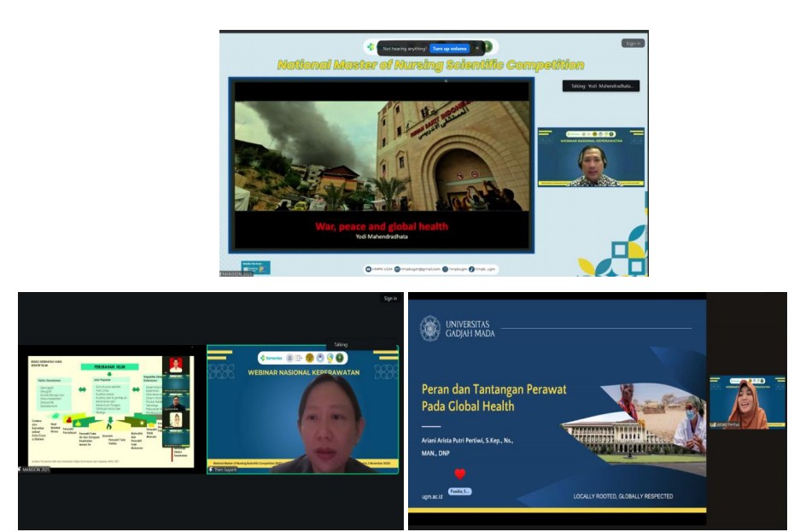Click the red heart reaction

click(x=459, y=474)
